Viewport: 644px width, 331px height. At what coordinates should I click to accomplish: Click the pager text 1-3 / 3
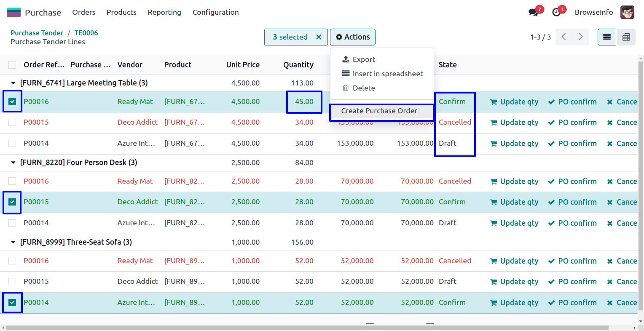(540, 37)
